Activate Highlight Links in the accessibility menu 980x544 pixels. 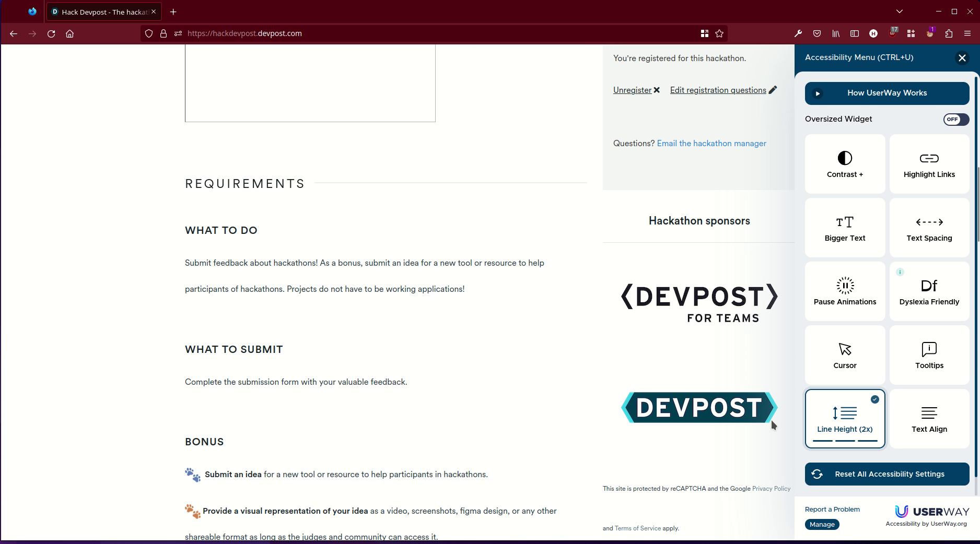pos(929,163)
